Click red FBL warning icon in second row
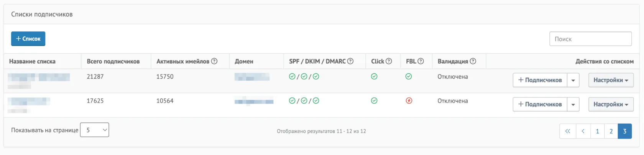Screen dimensions: 644x155 pos(409,101)
